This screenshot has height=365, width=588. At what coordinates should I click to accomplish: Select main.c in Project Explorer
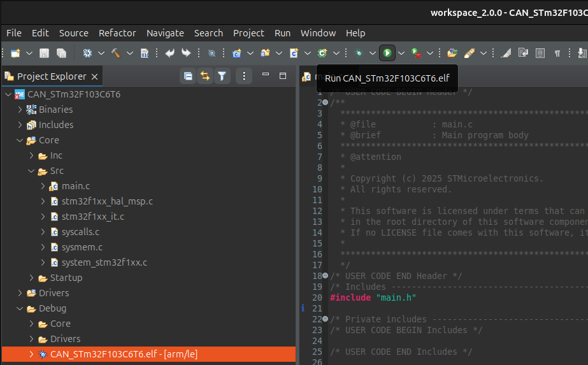76,186
